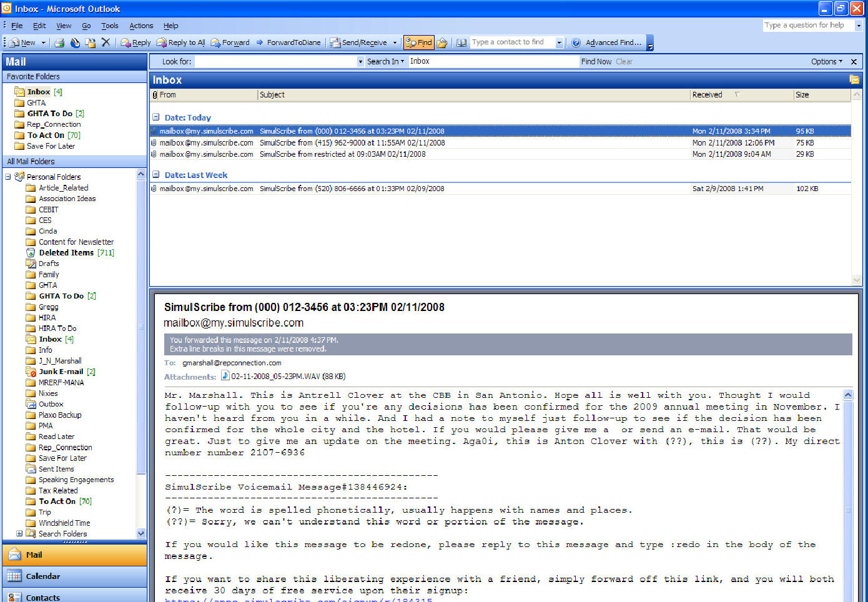This screenshot has height=602, width=868.
Task: Open the Tools menu
Action: (110, 26)
